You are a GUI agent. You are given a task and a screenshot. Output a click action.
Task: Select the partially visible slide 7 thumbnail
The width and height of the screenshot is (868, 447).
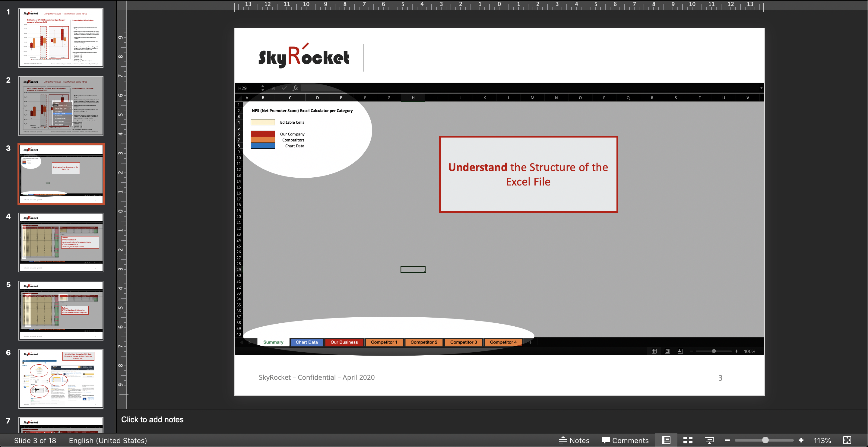(x=61, y=425)
